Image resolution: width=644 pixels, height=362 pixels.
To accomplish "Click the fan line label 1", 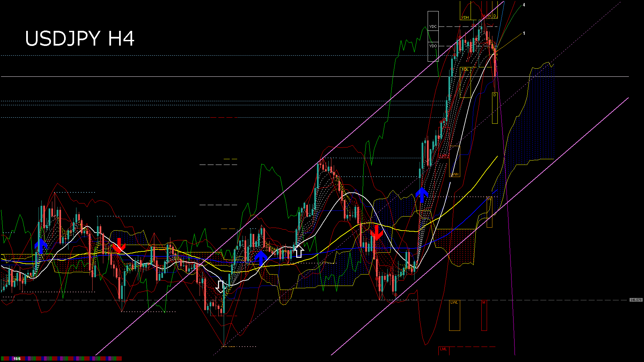I will click(x=524, y=34).
